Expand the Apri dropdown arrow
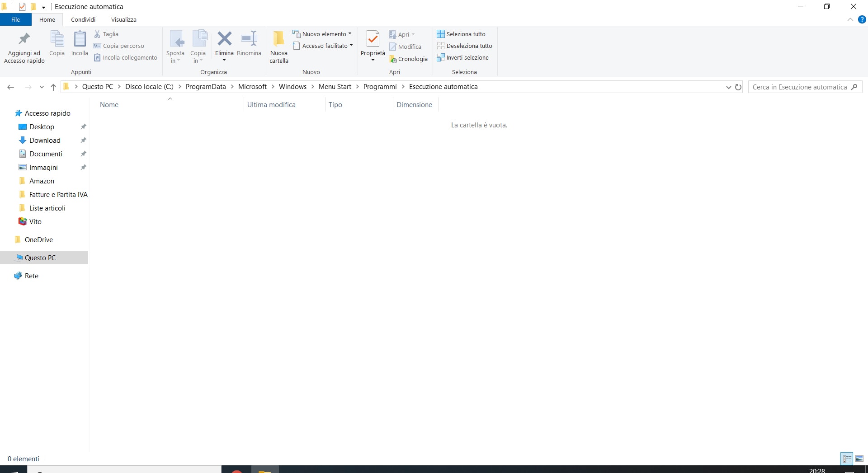 [414, 34]
